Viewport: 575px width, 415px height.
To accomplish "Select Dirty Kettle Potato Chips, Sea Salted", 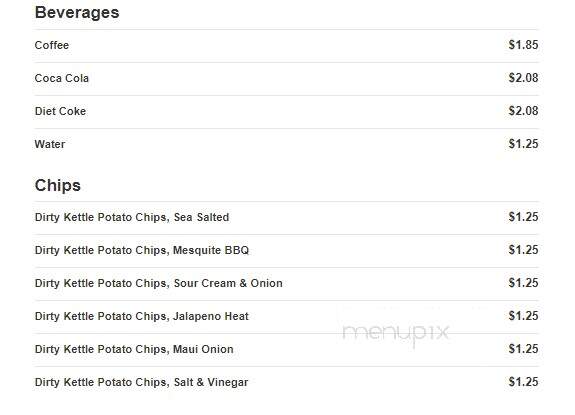I will point(132,217).
